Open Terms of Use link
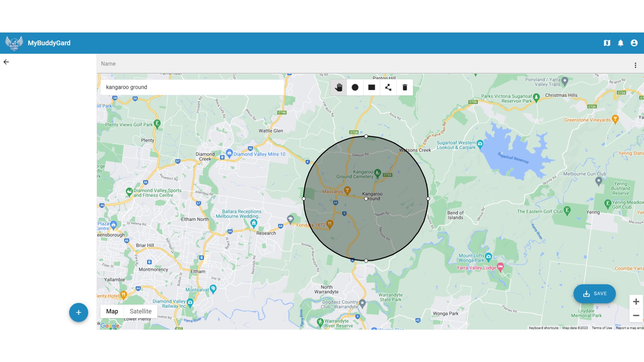Image resolution: width=644 pixels, height=362 pixels. [x=602, y=328]
